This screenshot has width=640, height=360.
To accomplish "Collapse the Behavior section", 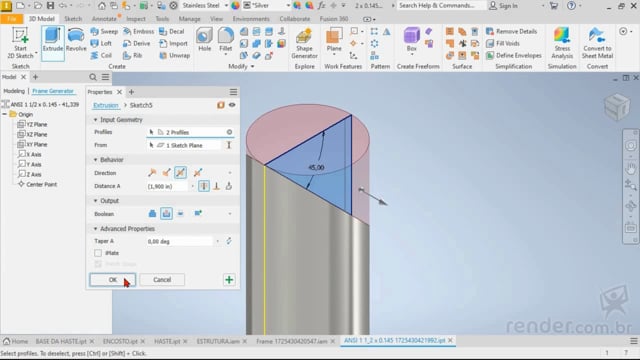I will point(95,160).
